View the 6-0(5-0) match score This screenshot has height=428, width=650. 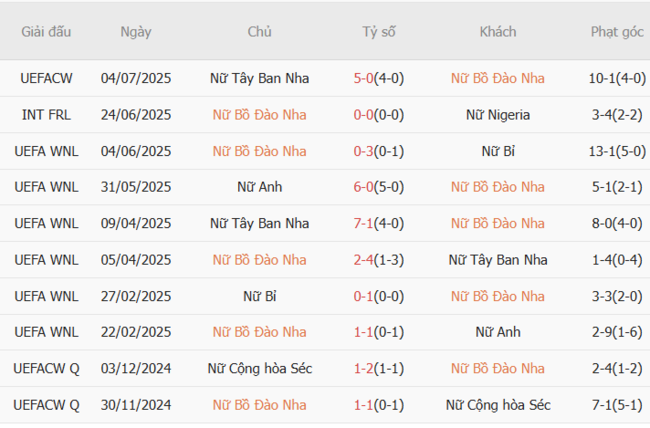tap(379, 187)
